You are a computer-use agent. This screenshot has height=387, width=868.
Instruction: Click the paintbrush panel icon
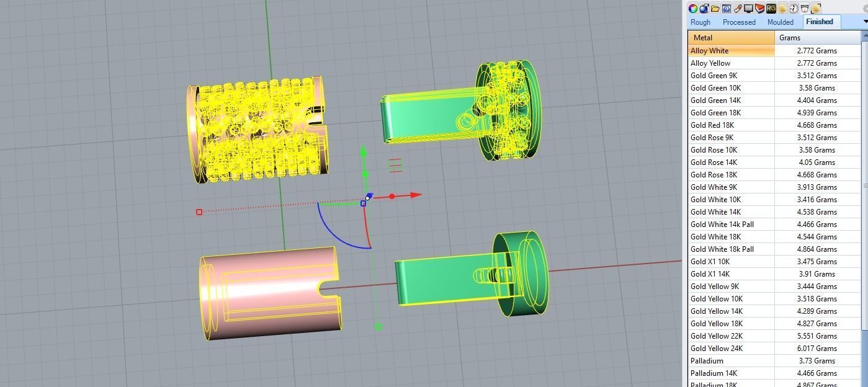pos(737,8)
